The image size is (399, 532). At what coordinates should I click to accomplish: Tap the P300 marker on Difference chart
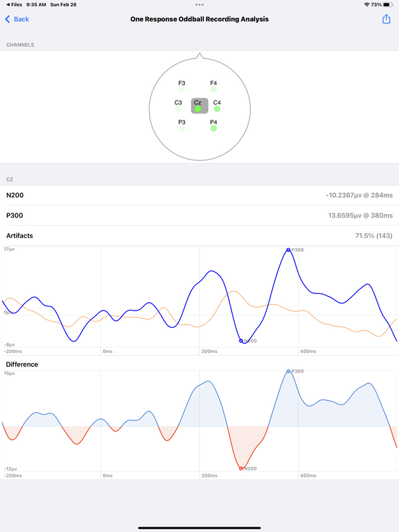(x=289, y=371)
